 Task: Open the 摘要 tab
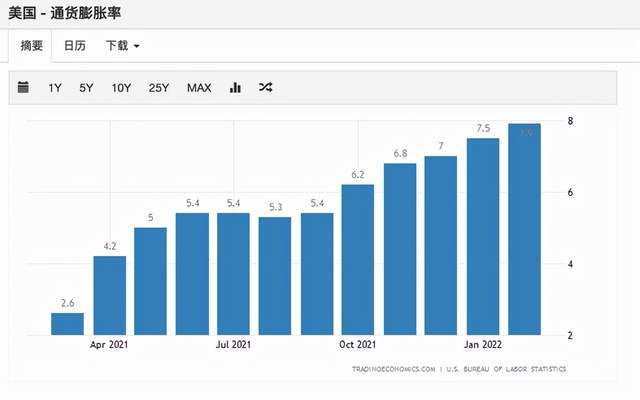[x=31, y=46]
